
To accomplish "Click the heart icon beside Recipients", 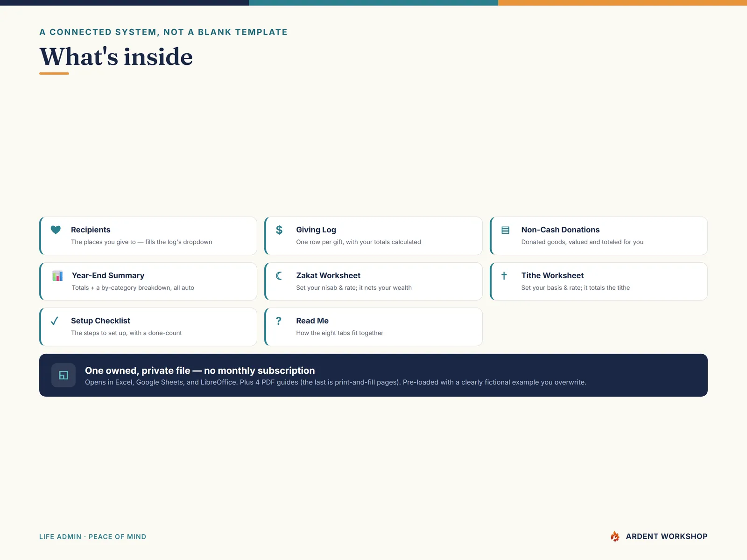I will [x=56, y=230].
